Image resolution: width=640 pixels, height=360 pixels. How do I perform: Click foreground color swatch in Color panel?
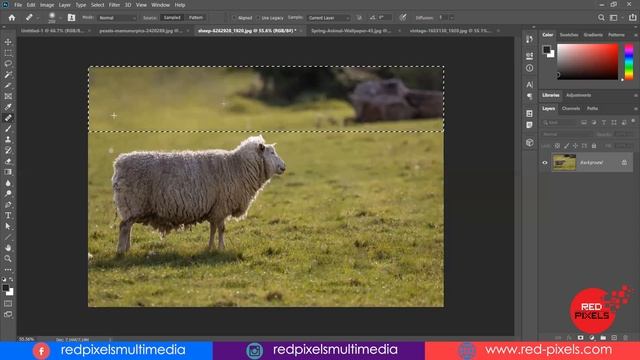(x=547, y=50)
